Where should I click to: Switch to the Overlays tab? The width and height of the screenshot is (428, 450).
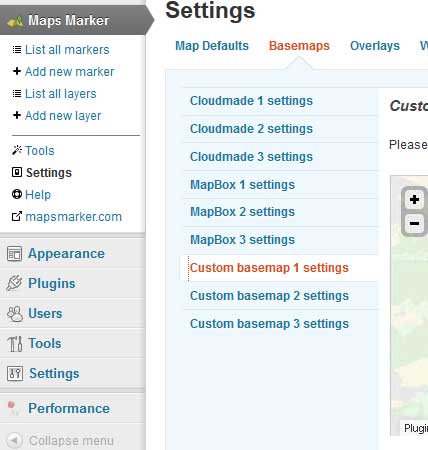tap(375, 46)
